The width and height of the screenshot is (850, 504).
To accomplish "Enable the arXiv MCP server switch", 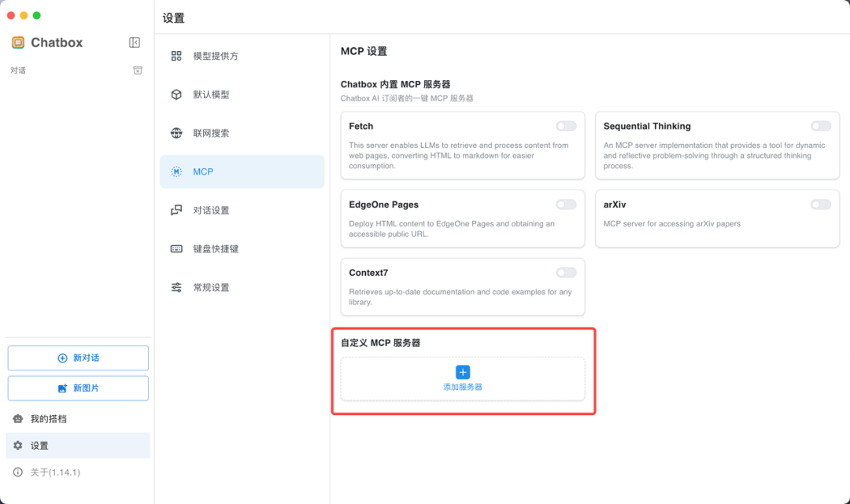I will [820, 204].
